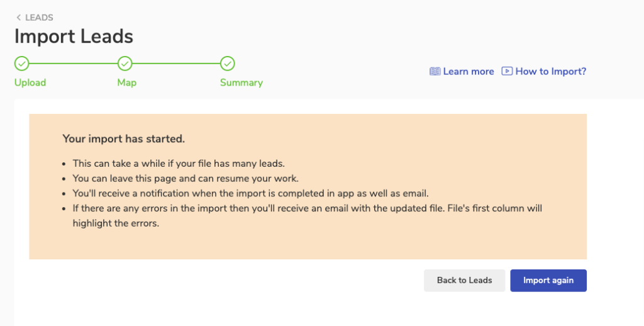The image size is (644, 326).
Task: Click the 'Your import has started.' heading
Action: 123,138
